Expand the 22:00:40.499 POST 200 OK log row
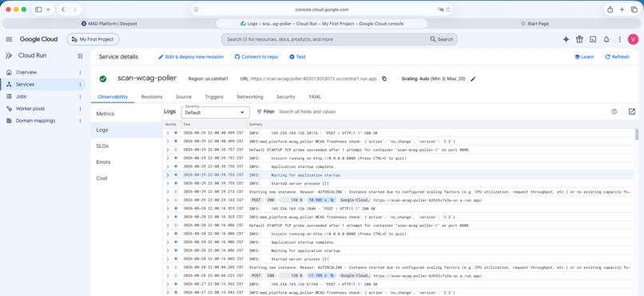Viewport: 644px width, 296px height. tap(167, 133)
